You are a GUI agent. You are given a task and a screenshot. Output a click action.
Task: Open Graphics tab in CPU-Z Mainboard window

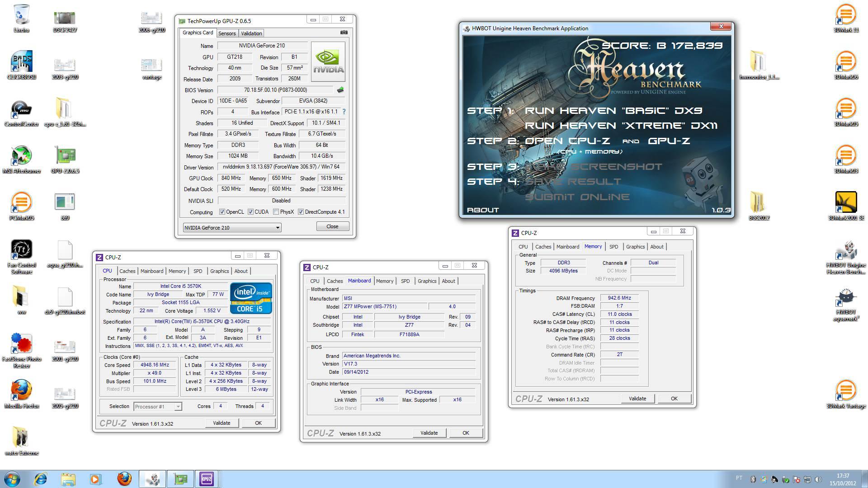(x=427, y=281)
